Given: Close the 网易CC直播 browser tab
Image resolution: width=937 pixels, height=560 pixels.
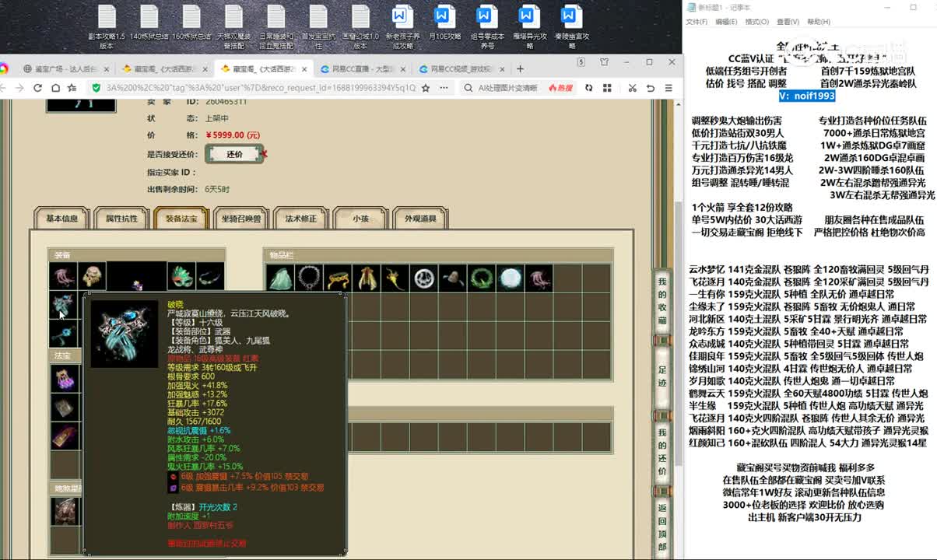Looking at the screenshot, I should pyautogui.click(x=403, y=68).
